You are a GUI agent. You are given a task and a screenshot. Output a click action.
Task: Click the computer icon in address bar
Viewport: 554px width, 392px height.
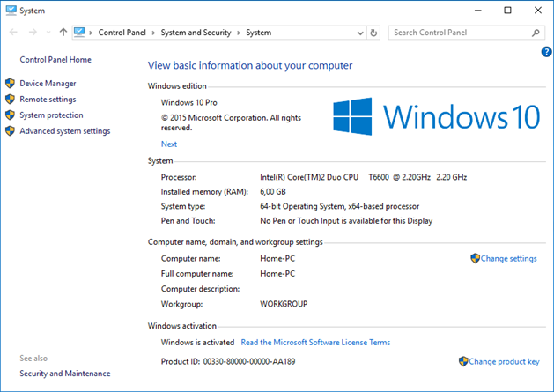[79, 33]
